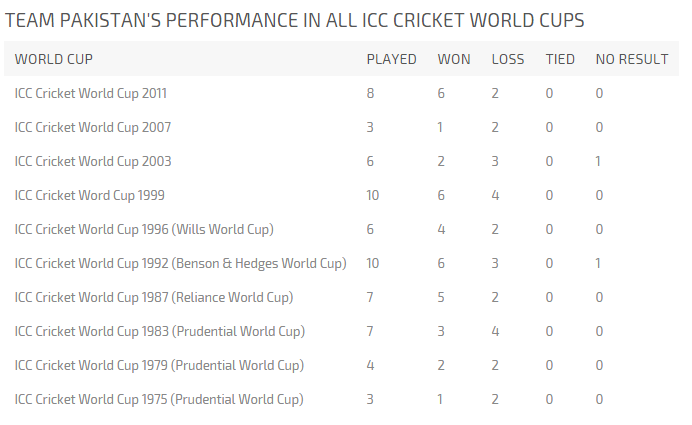Open the 1987 Reliance World Cup entry

pyautogui.click(x=154, y=297)
